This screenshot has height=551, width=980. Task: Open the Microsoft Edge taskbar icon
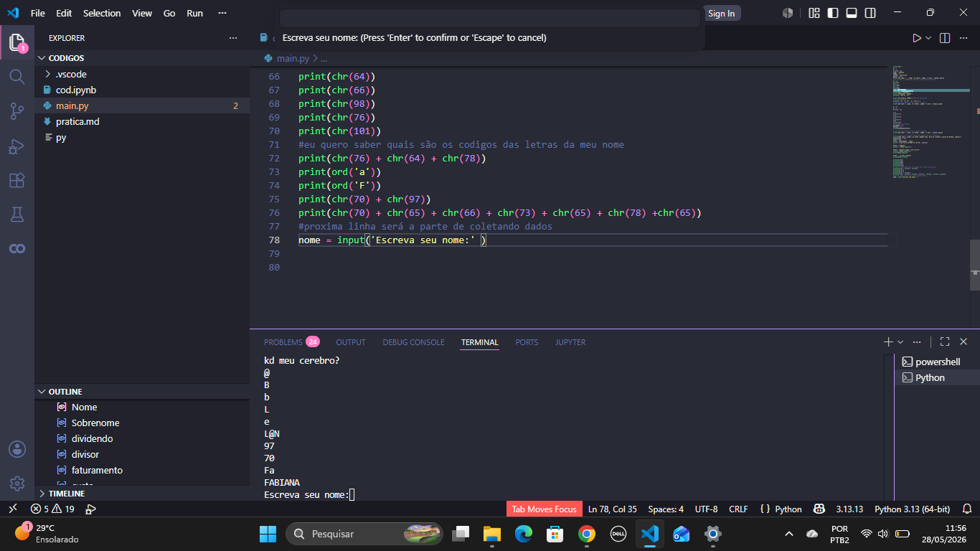tap(523, 534)
